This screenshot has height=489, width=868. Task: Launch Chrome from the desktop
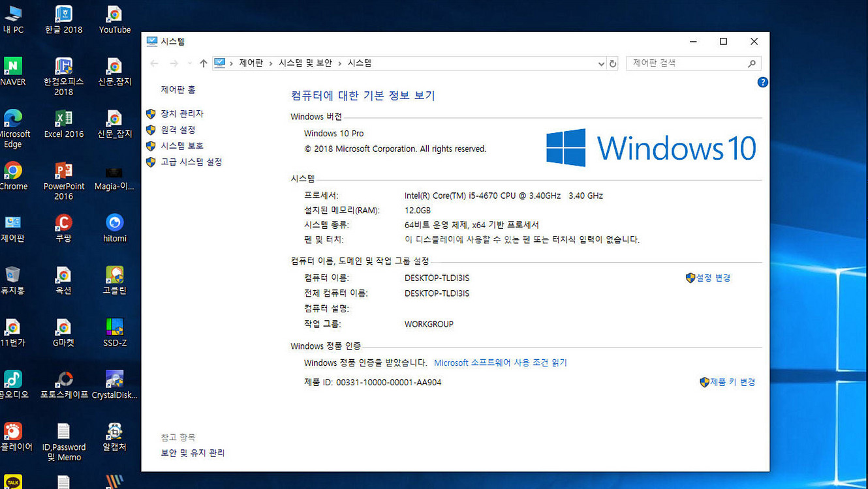pos(13,175)
